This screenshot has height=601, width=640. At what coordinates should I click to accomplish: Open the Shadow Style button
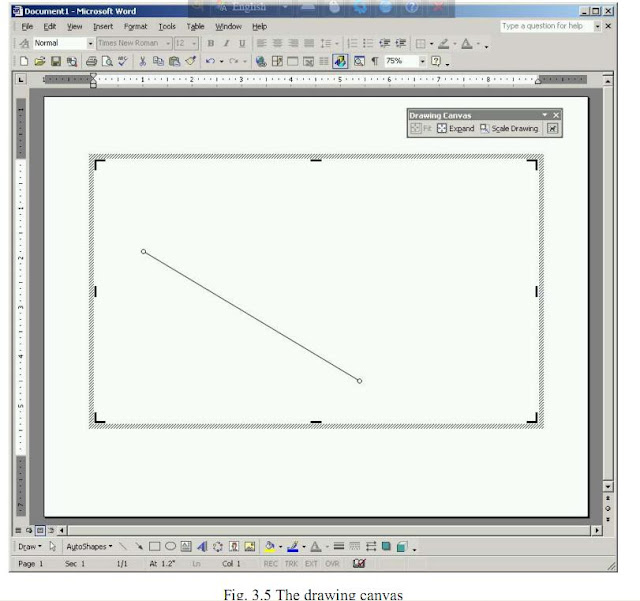(386, 546)
